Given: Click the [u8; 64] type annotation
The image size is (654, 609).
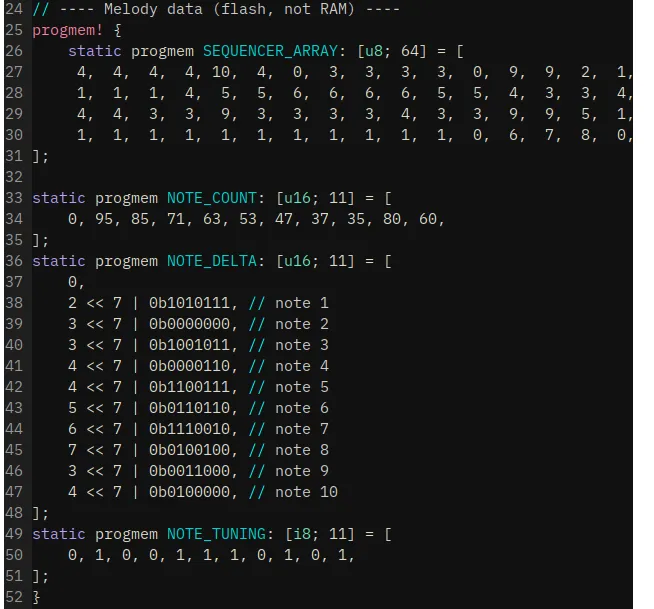Looking at the screenshot, I should (x=392, y=51).
